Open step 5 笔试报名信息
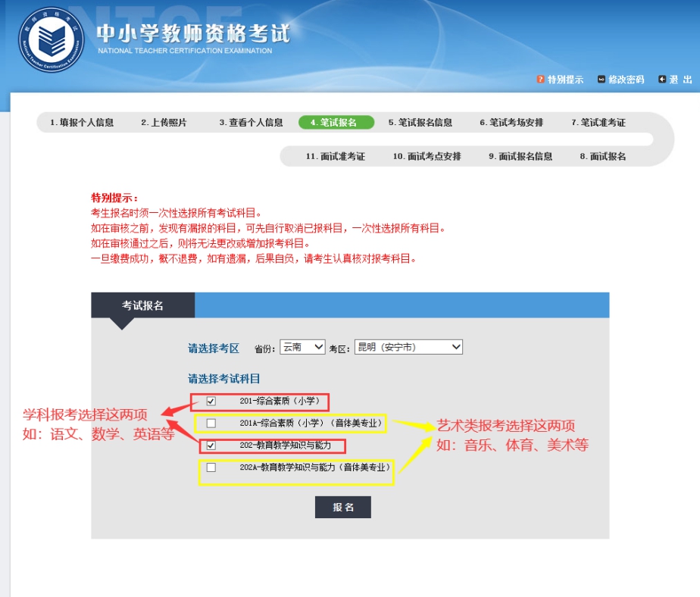 click(420, 123)
